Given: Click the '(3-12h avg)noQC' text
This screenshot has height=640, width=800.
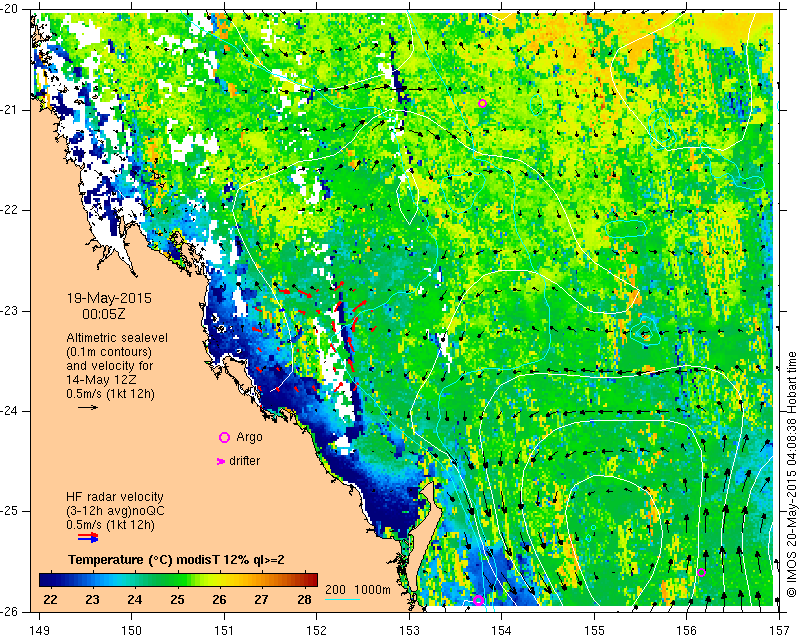Looking at the screenshot, I should (115, 511).
